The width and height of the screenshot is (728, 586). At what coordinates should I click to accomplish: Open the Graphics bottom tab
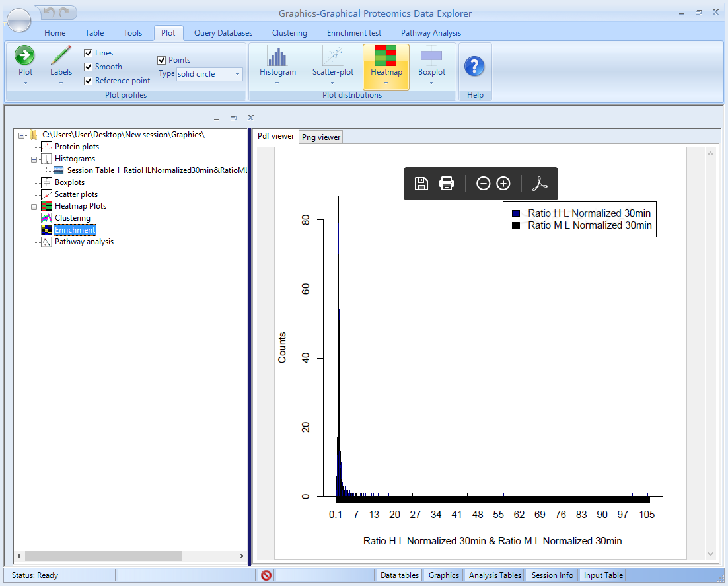[x=443, y=575]
